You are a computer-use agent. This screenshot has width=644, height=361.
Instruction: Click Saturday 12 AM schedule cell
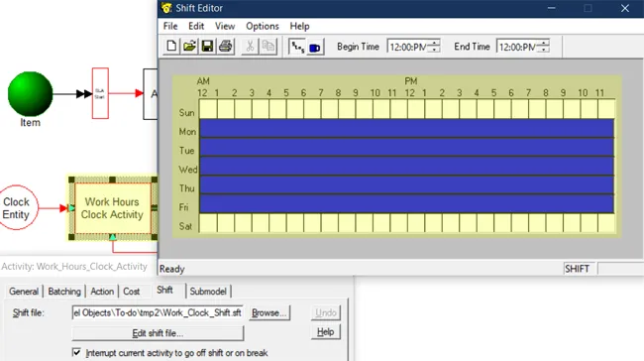[x=208, y=223]
